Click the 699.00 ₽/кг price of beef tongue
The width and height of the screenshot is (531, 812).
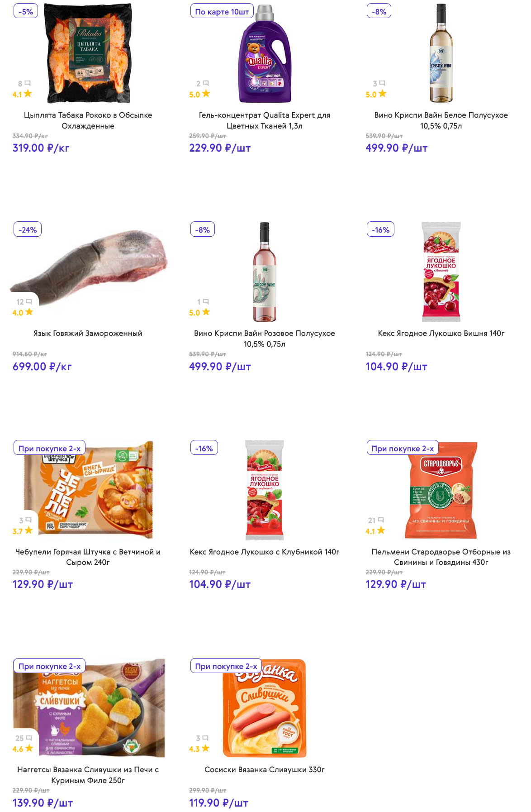[x=42, y=367]
